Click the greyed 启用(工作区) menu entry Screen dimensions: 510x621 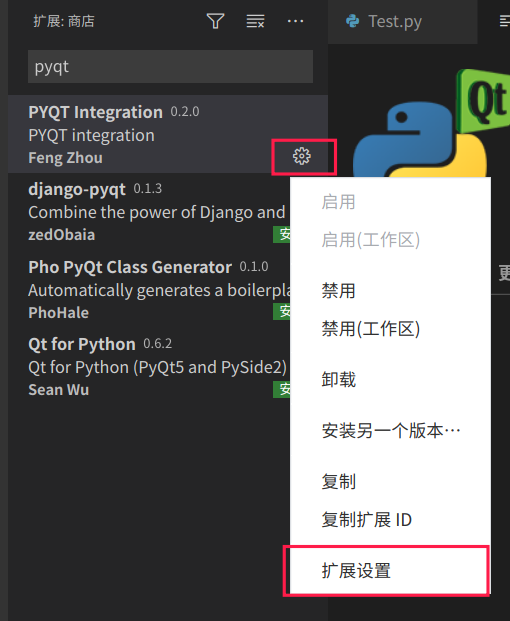pyautogui.click(x=390, y=240)
